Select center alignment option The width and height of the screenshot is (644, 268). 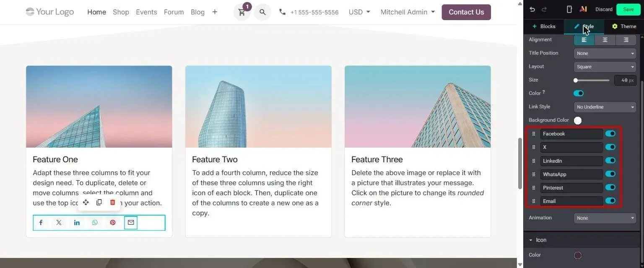[x=605, y=40]
